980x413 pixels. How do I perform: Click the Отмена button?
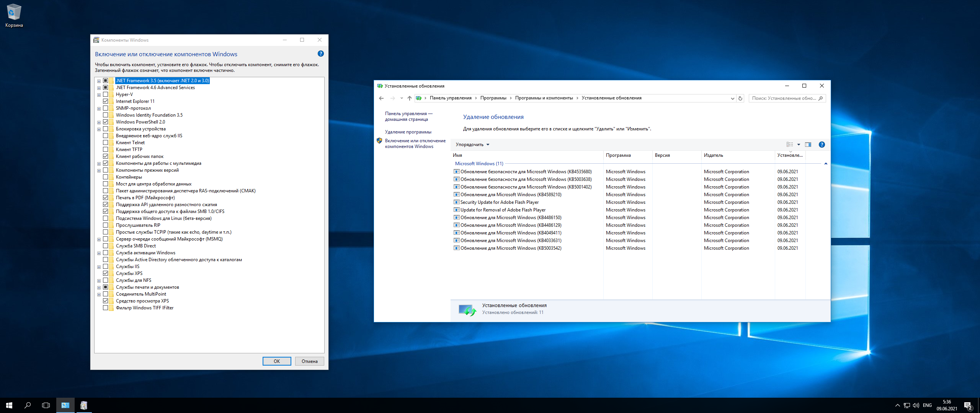[309, 361]
